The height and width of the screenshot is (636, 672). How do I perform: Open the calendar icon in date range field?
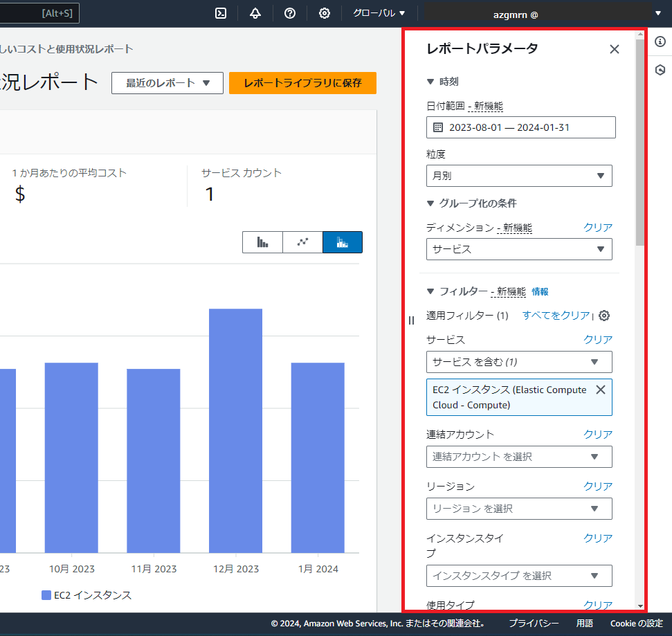tap(438, 127)
